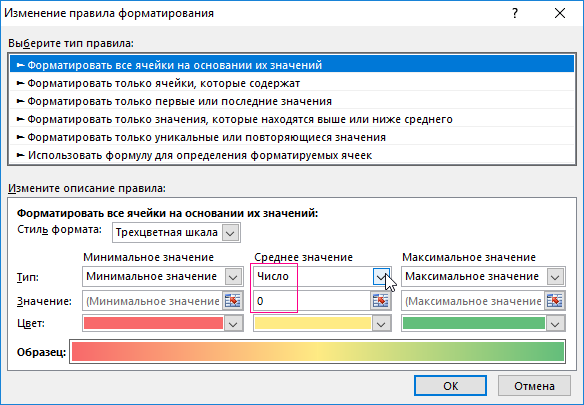Click the 'Выберите тип правила:' label

coord(71,43)
